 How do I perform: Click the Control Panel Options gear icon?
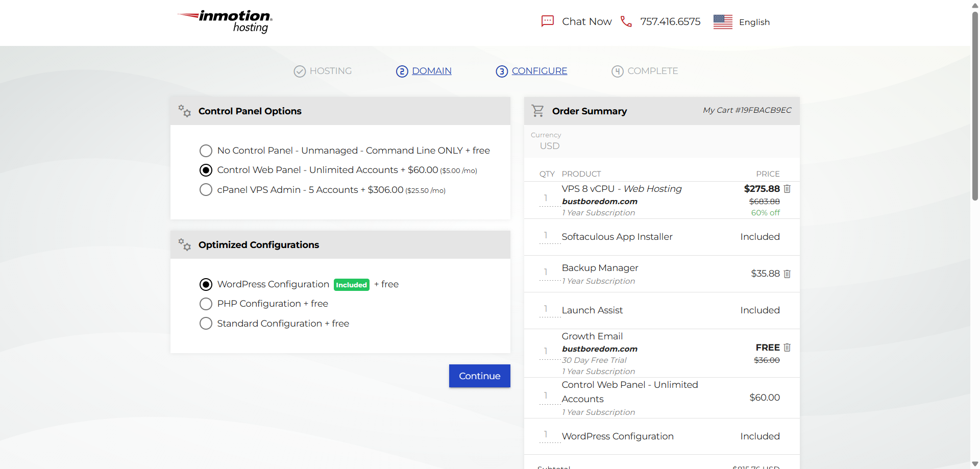[184, 111]
